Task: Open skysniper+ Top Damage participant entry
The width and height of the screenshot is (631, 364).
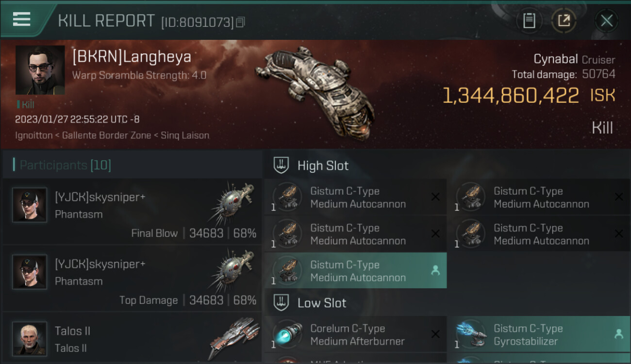Action: (132, 278)
